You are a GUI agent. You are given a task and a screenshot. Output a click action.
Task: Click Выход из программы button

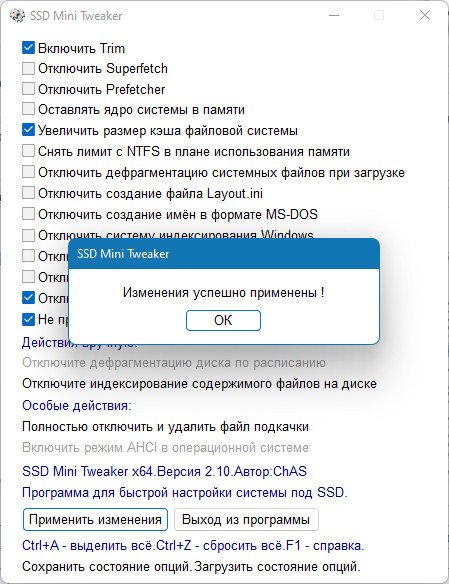246,519
